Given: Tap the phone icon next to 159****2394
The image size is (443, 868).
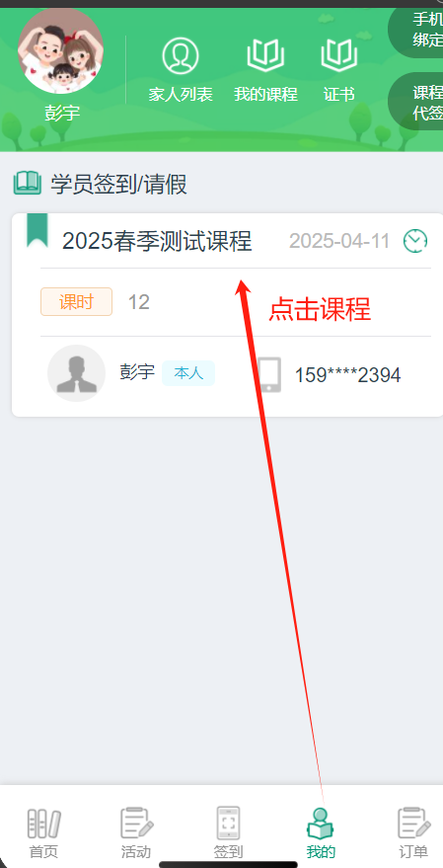Looking at the screenshot, I should [269, 375].
